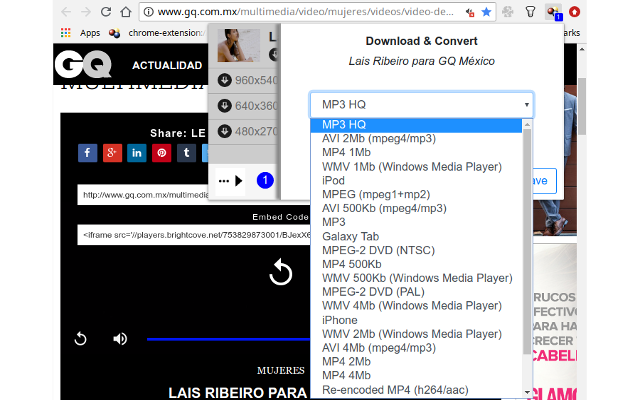View site information icon in address bar

click(x=149, y=12)
